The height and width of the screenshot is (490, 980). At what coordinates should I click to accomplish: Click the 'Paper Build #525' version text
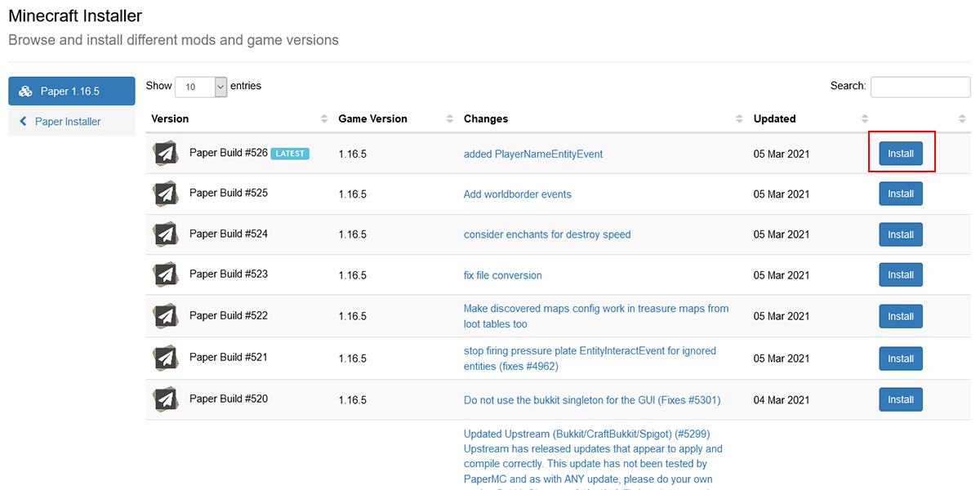pos(229,193)
